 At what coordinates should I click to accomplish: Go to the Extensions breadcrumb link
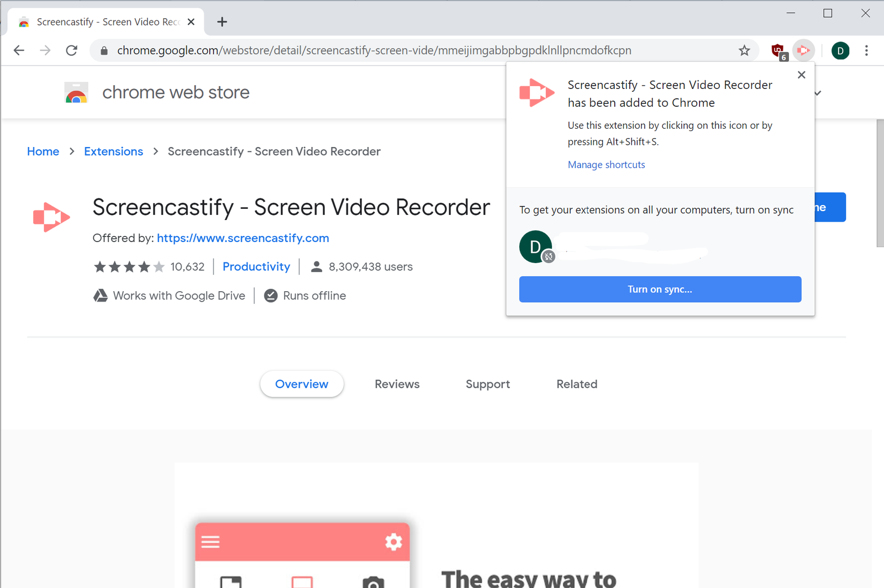click(x=113, y=151)
